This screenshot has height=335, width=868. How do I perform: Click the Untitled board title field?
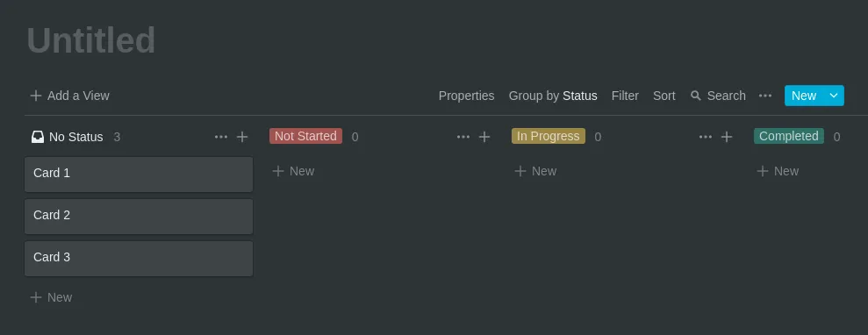click(90, 40)
